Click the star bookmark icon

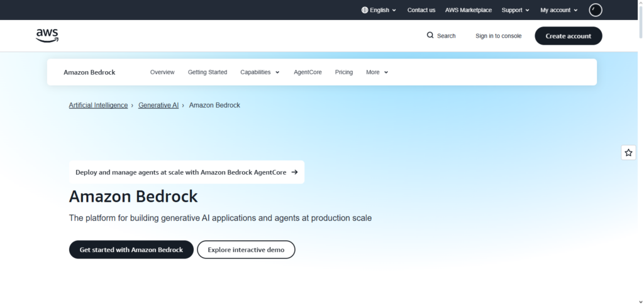click(628, 153)
